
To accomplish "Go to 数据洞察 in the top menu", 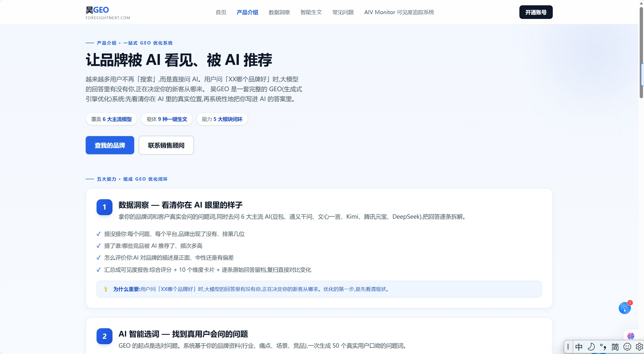I will (279, 12).
